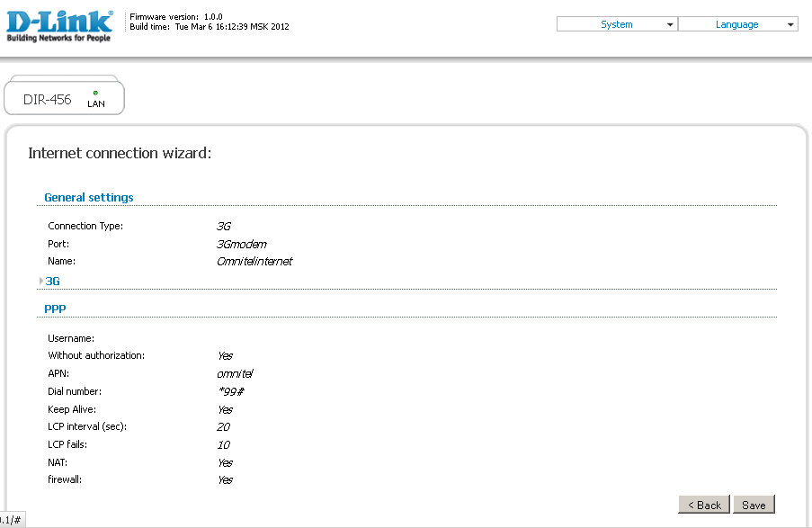The height and width of the screenshot is (528, 812).
Task: Click the firmware version text
Action: tap(176, 16)
